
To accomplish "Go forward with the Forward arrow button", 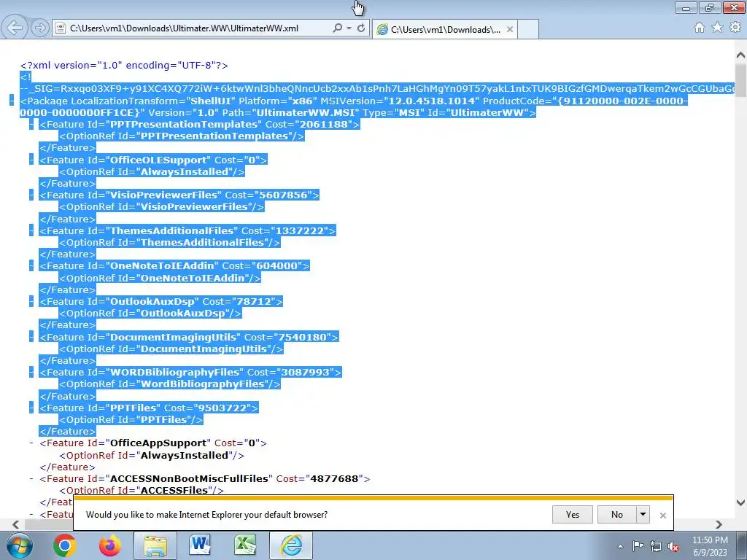I will [40, 28].
